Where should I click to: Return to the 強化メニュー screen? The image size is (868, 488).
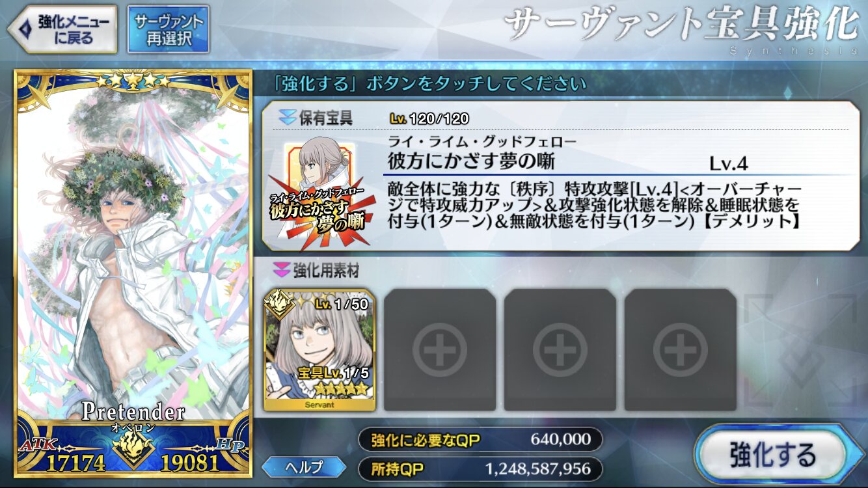click(62, 29)
